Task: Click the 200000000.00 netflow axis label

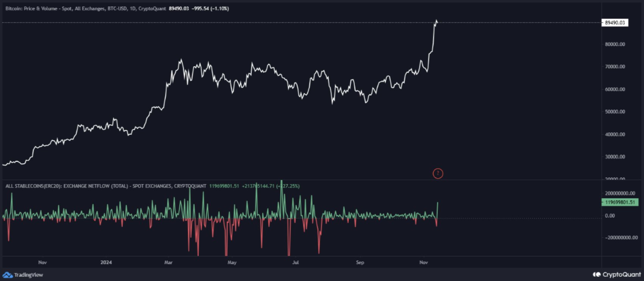Action: click(620, 193)
